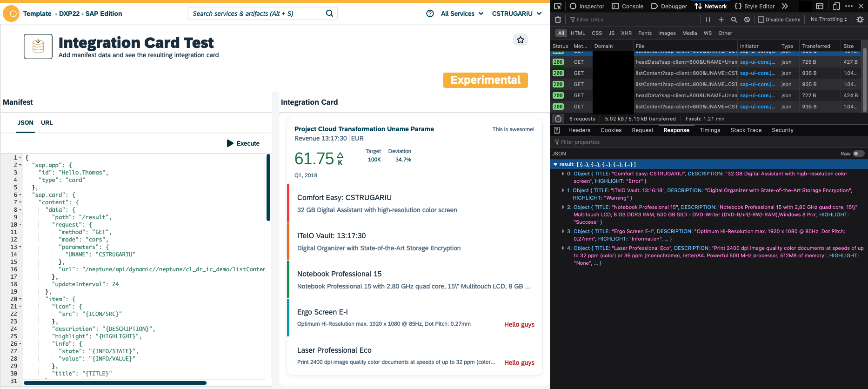Viewport: 868px width, 389px height.
Task: Switch to the Debugger devtools tab
Action: [x=669, y=6]
